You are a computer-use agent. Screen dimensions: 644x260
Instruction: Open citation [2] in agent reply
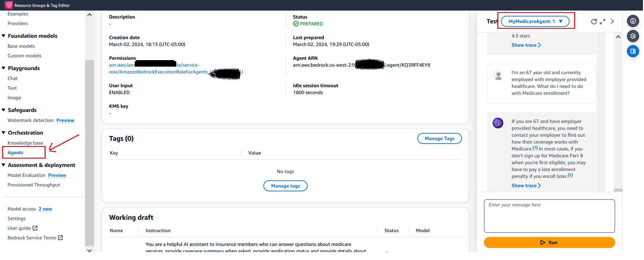point(570,176)
